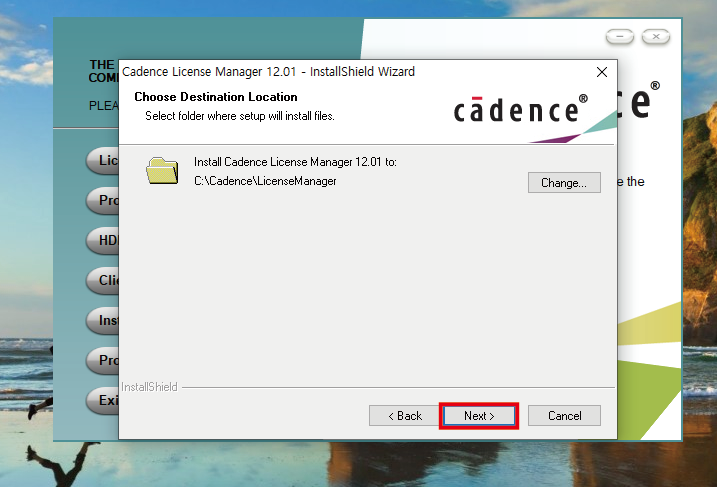Screen dimensions: 717x487
Task: Close the Cadence License Manager wizard window
Action: click(602, 72)
